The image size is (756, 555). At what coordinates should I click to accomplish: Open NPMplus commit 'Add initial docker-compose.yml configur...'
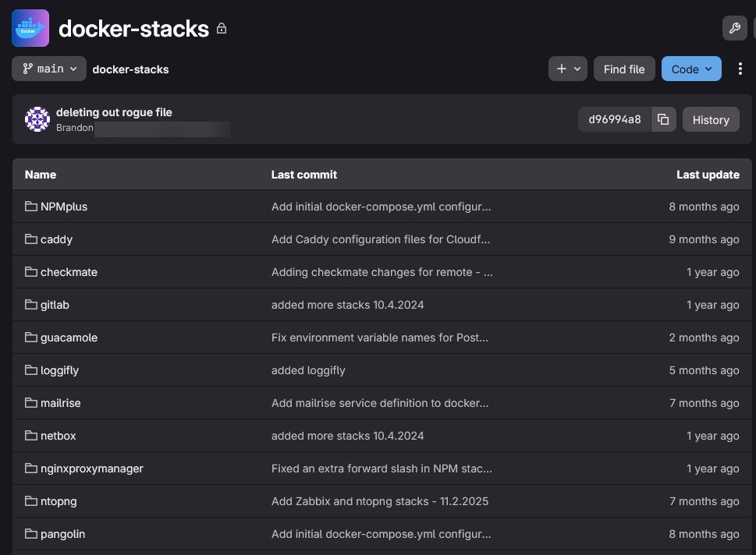click(x=382, y=207)
